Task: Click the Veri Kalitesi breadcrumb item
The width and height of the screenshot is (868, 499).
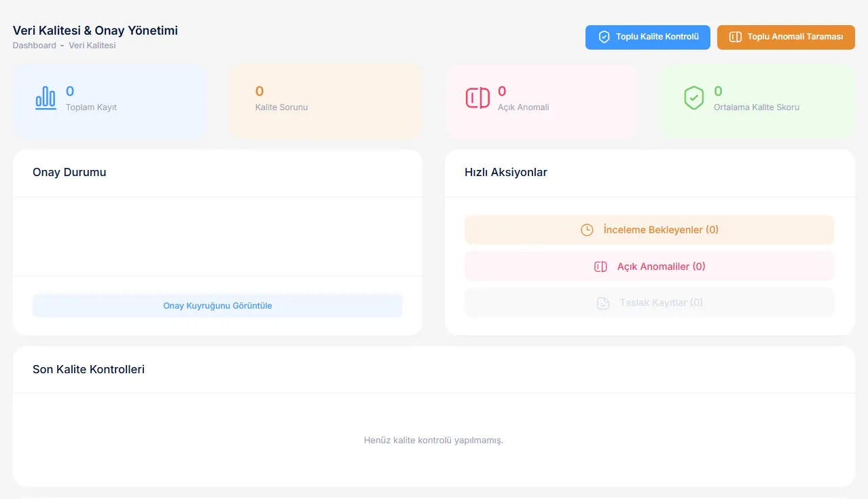Action: (92, 46)
